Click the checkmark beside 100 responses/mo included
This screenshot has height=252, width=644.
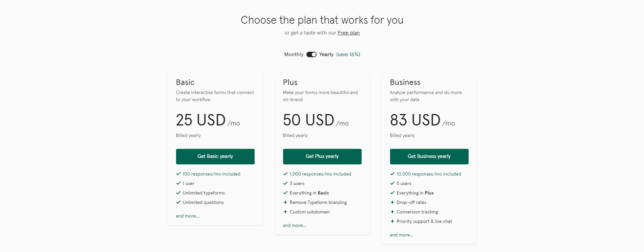(x=178, y=174)
